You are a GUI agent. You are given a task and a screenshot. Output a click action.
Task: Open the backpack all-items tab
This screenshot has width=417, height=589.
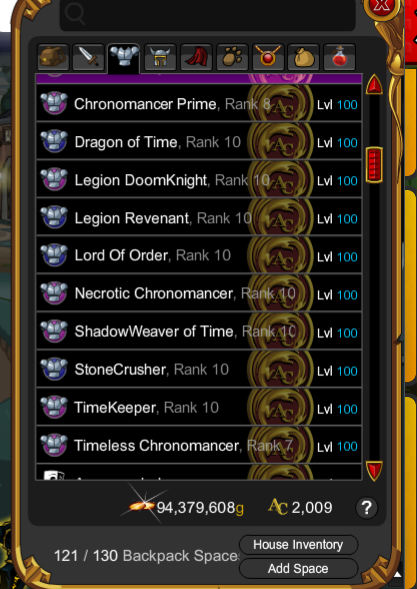(53, 57)
